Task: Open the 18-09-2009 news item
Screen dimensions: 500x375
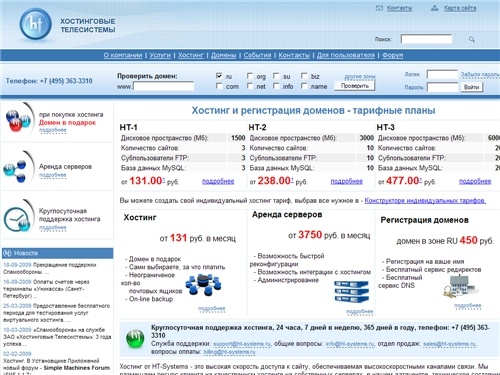Action: [50, 268]
